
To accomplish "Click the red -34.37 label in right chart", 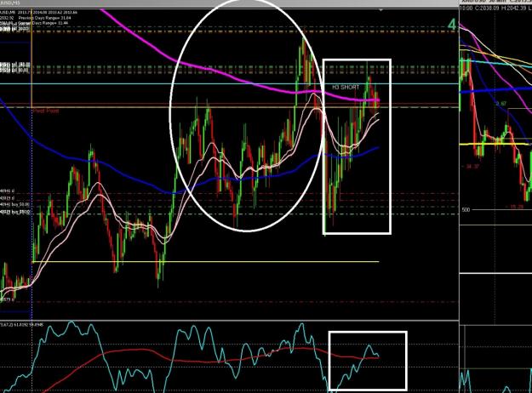I will (470, 167).
